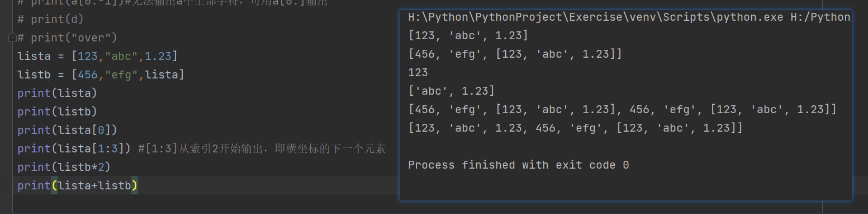This screenshot has height=214, width=868.
Task: Click the longest output line from listb*2
Action: 623,110
